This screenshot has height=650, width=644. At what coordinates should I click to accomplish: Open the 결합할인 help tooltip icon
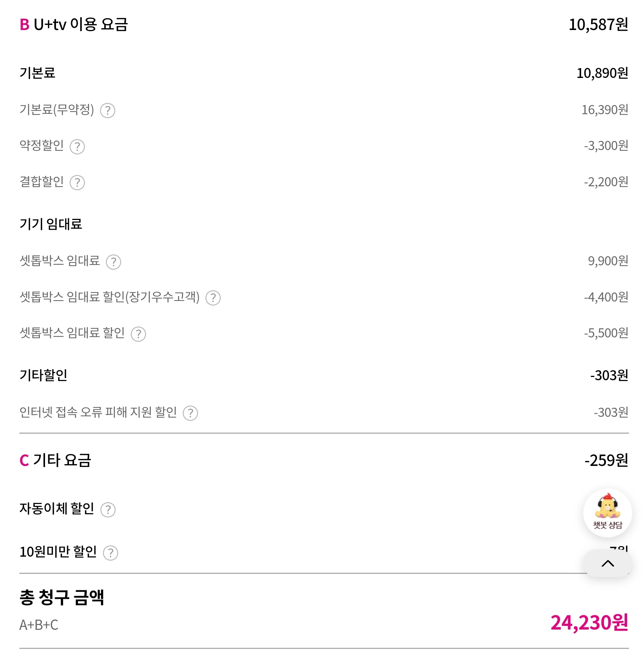pyautogui.click(x=77, y=182)
